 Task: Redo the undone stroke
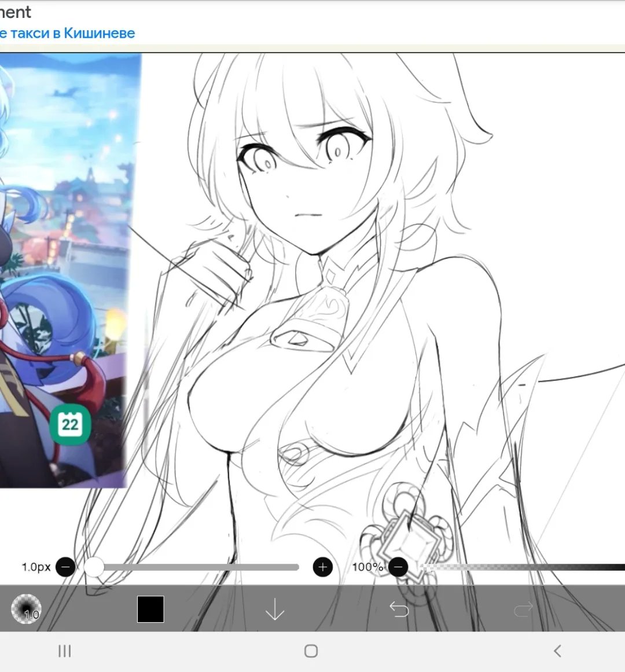tap(523, 609)
